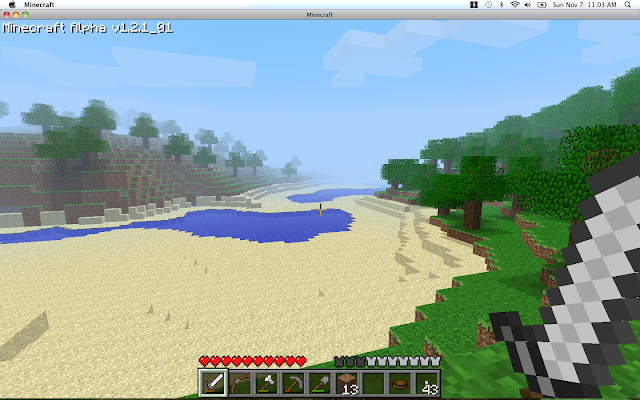Click the dark square menu bar icon
This screenshot has height=400, width=640.
point(474,4)
